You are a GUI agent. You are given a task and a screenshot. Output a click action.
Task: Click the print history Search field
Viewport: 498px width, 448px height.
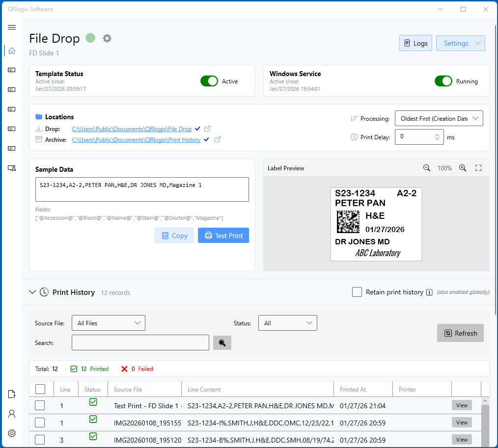140,343
